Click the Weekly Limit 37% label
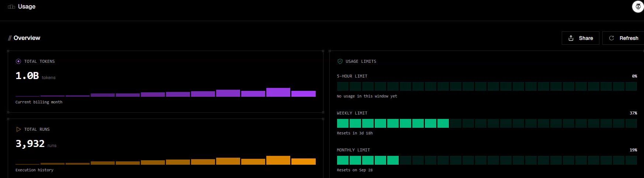This screenshot has height=178, width=644. [x=633, y=113]
